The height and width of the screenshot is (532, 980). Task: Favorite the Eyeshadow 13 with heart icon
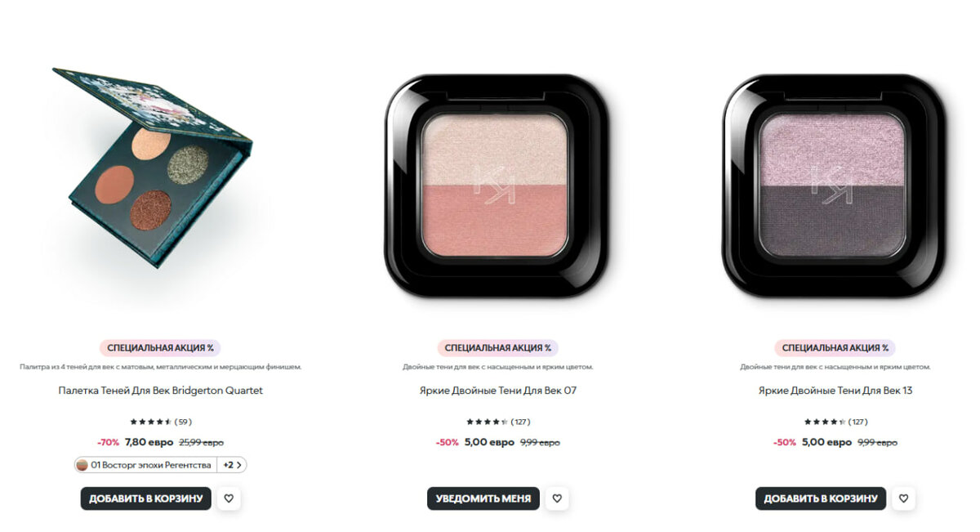[x=903, y=498]
